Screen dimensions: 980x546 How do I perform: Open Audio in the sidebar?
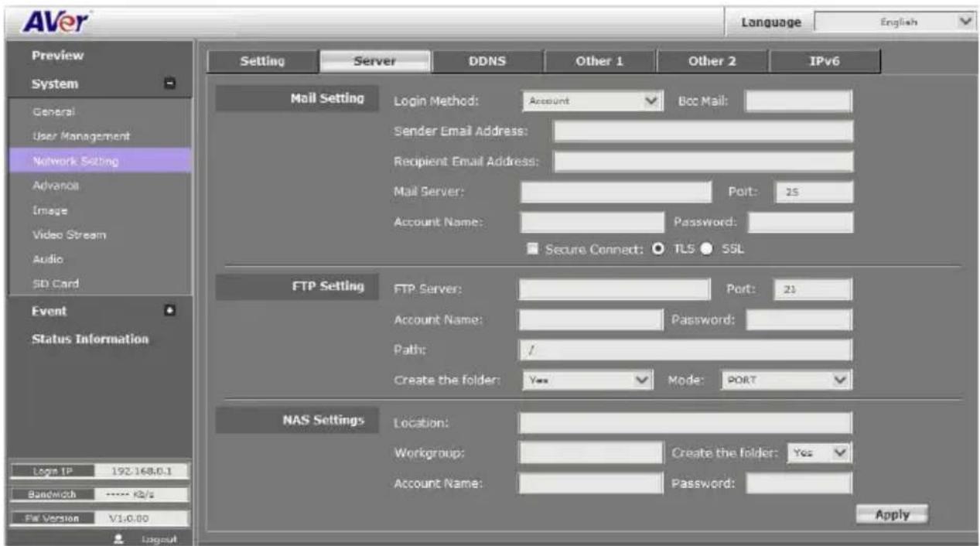click(46, 258)
